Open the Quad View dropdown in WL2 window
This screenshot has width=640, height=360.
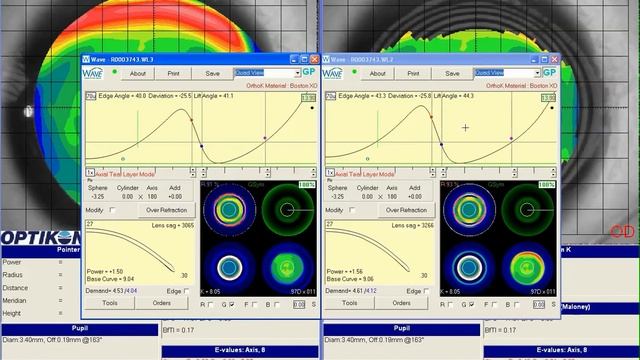(x=538, y=73)
